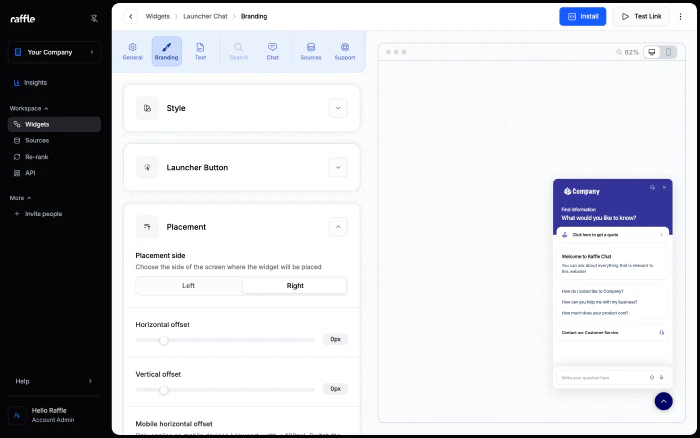Switch to the Text tab
Screen dimensions: 700x438
200,51
